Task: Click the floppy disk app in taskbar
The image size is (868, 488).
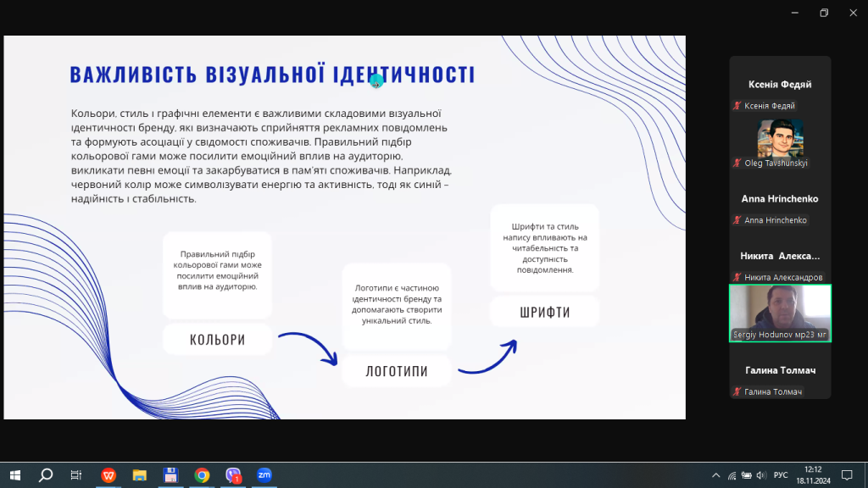Action: [170, 475]
